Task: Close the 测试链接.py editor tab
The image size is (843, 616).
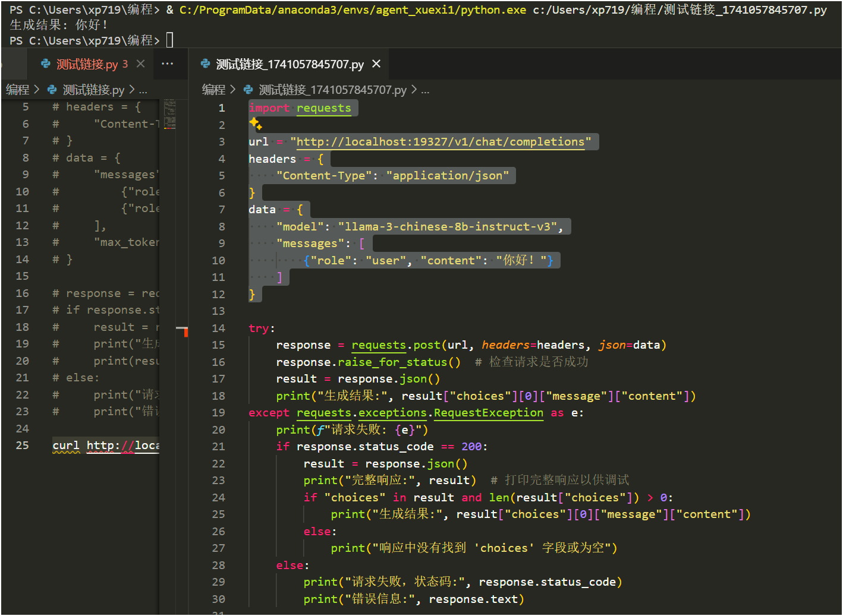Action: (x=141, y=64)
